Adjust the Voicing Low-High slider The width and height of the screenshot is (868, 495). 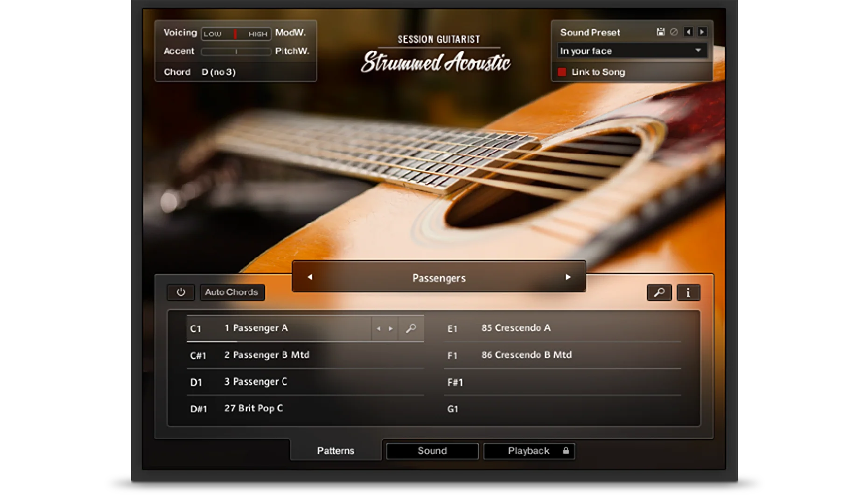click(x=236, y=34)
